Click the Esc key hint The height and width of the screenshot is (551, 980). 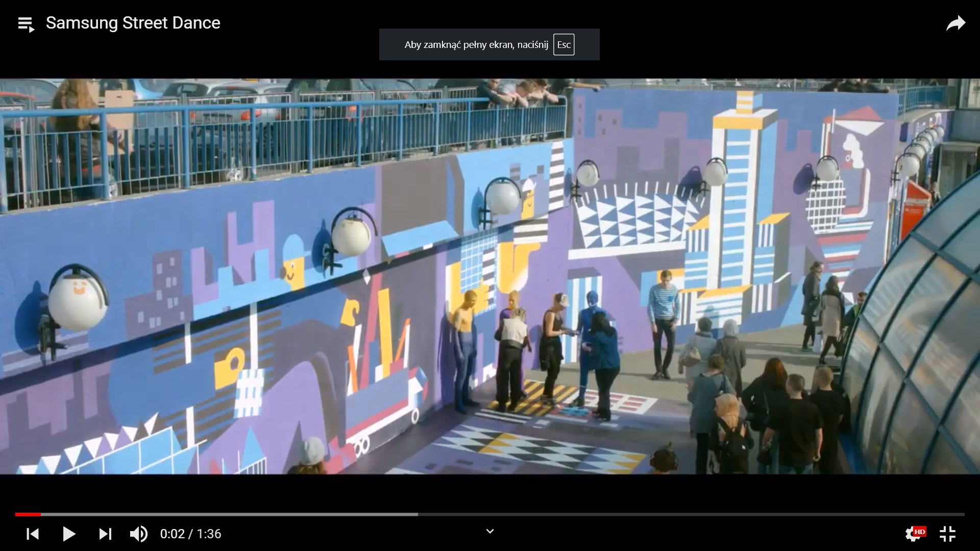(563, 45)
